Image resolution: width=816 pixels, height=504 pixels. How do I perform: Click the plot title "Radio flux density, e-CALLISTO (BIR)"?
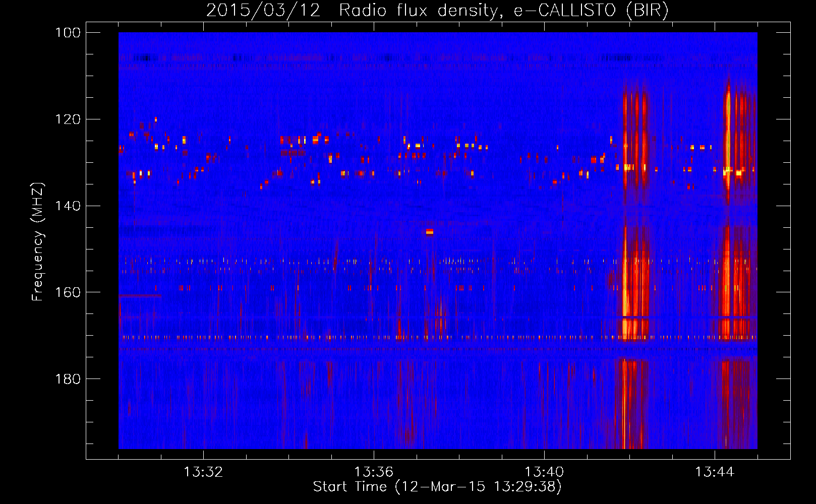pos(503,10)
